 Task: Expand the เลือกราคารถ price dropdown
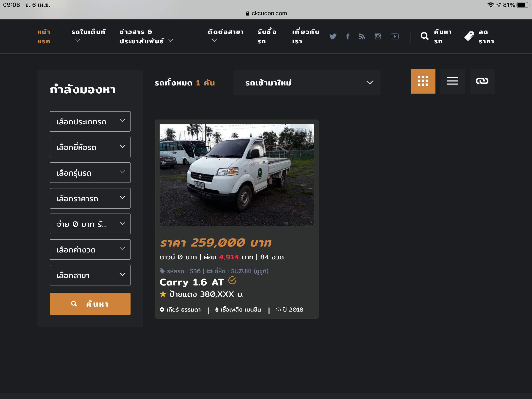90,198
